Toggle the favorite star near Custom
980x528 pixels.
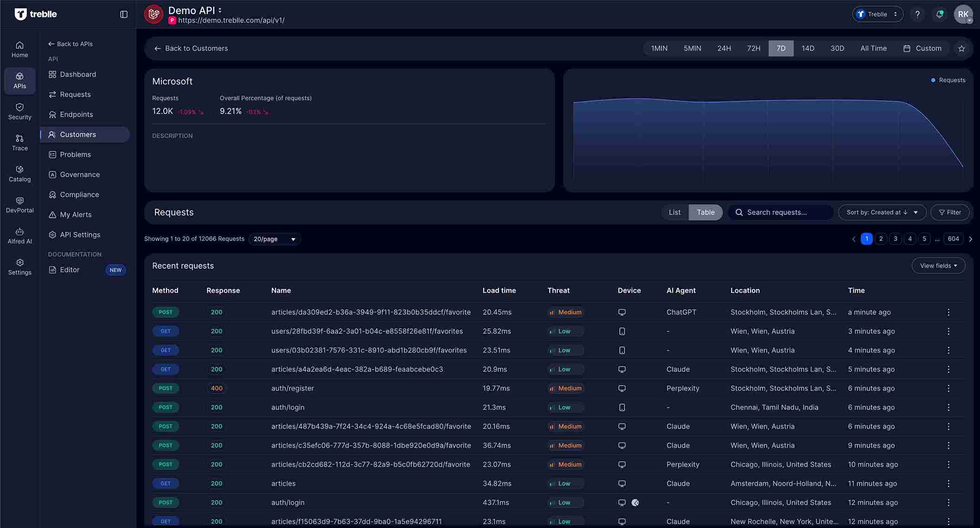click(961, 48)
